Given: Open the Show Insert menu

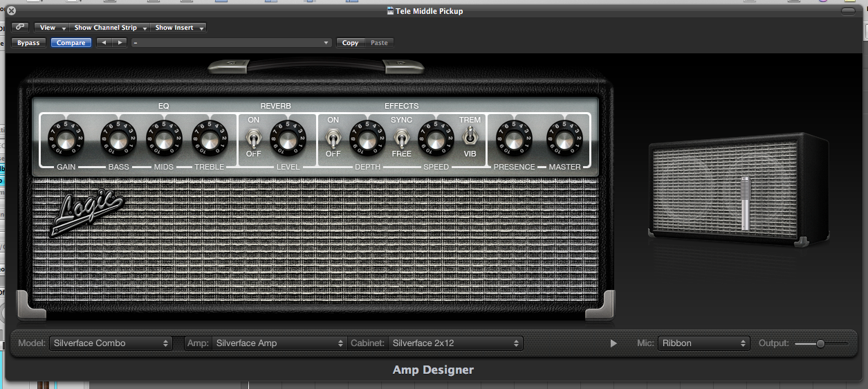Looking at the screenshot, I should (x=178, y=28).
